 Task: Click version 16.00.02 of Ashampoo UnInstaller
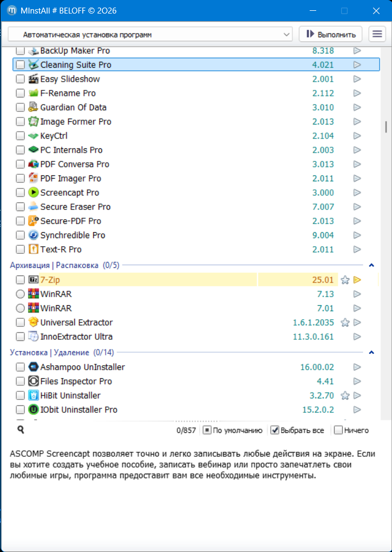(x=317, y=367)
